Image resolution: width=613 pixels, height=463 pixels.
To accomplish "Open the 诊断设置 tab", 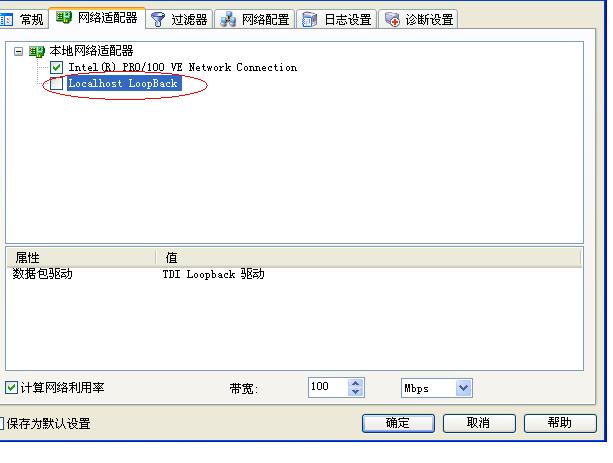I will [x=418, y=19].
